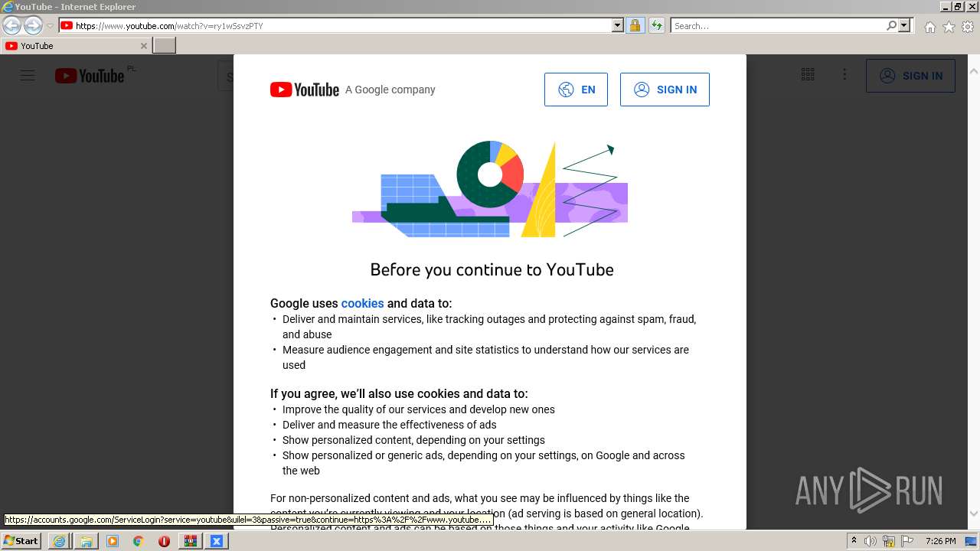Open the WinRAR taskbar icon
The height and width of the screenshot is (551, 980).
(x=190, y=541)
